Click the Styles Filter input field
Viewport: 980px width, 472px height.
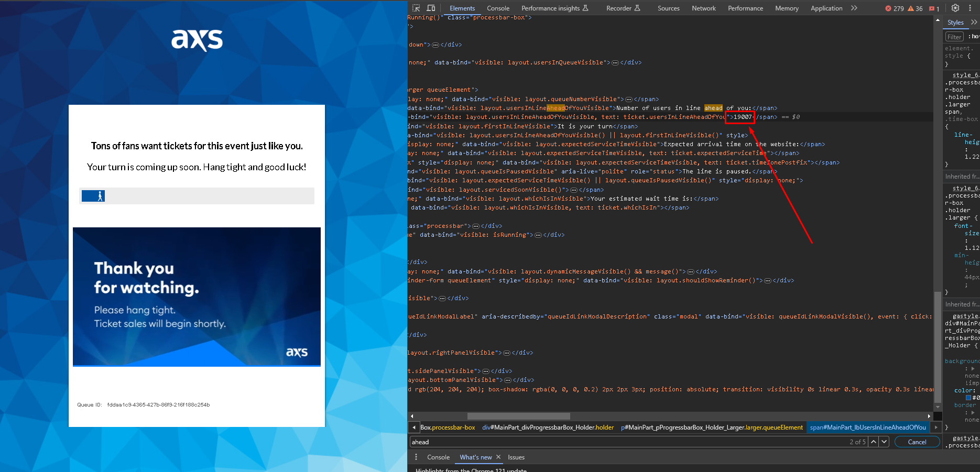pos(954,37)
